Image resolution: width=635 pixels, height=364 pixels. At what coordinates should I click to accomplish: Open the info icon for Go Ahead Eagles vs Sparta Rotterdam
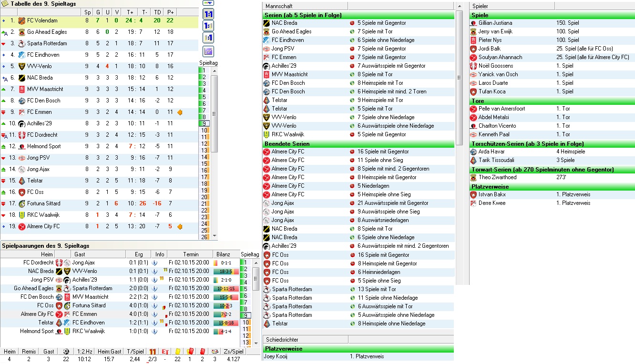(154, 288)
